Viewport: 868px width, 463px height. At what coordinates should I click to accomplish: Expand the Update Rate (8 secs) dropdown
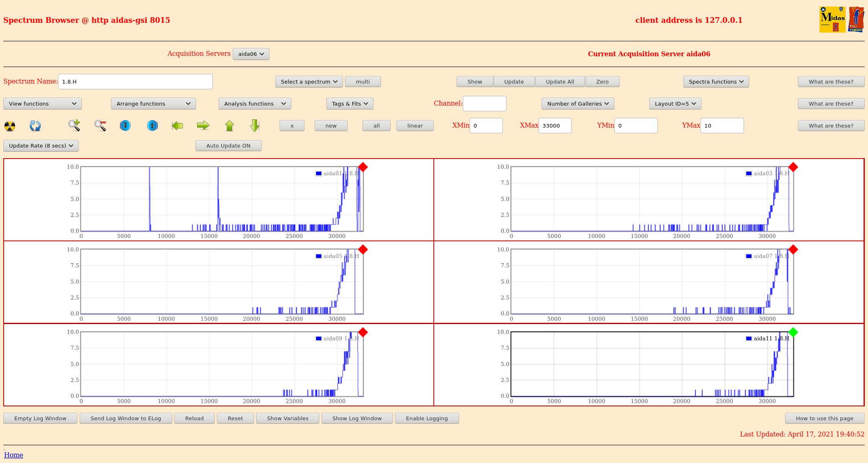[x=41, y=146]
